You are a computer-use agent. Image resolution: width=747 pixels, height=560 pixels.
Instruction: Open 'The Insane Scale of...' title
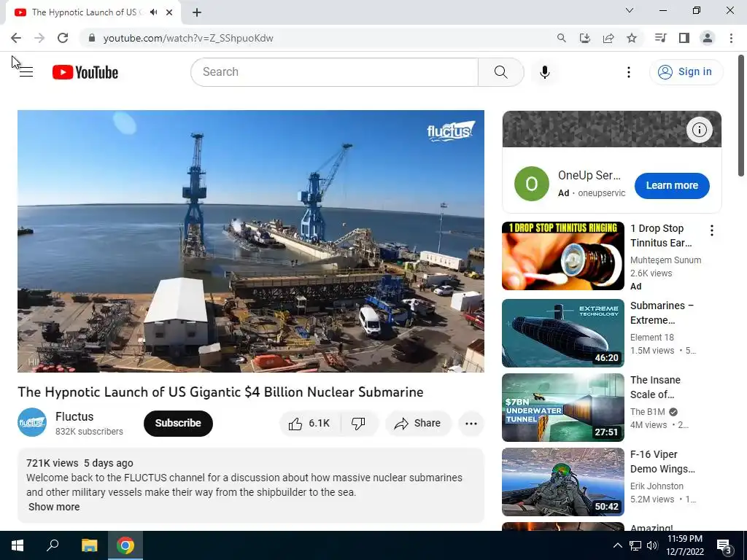tap(655, 387)
